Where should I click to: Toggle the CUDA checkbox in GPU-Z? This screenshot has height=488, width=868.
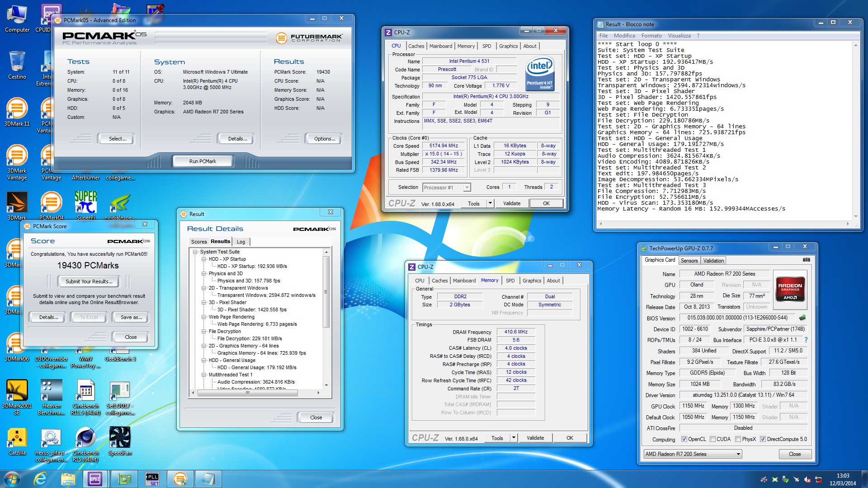point(712,439)
